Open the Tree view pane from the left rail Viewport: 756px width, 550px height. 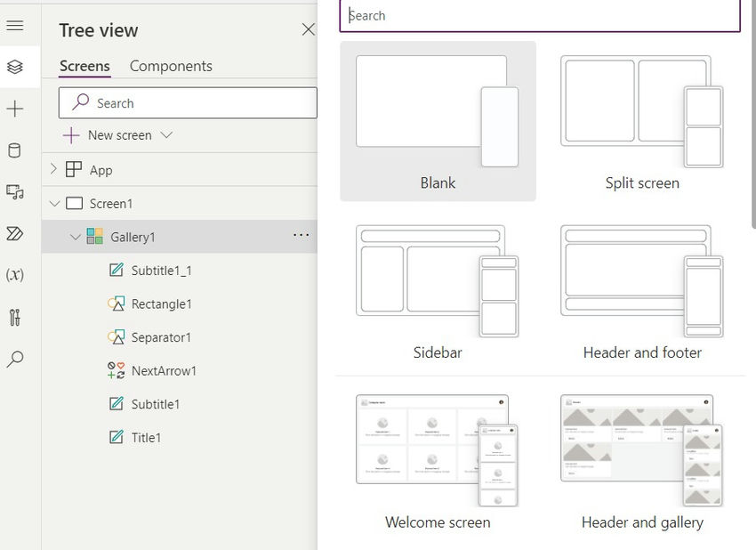[15, 66]
